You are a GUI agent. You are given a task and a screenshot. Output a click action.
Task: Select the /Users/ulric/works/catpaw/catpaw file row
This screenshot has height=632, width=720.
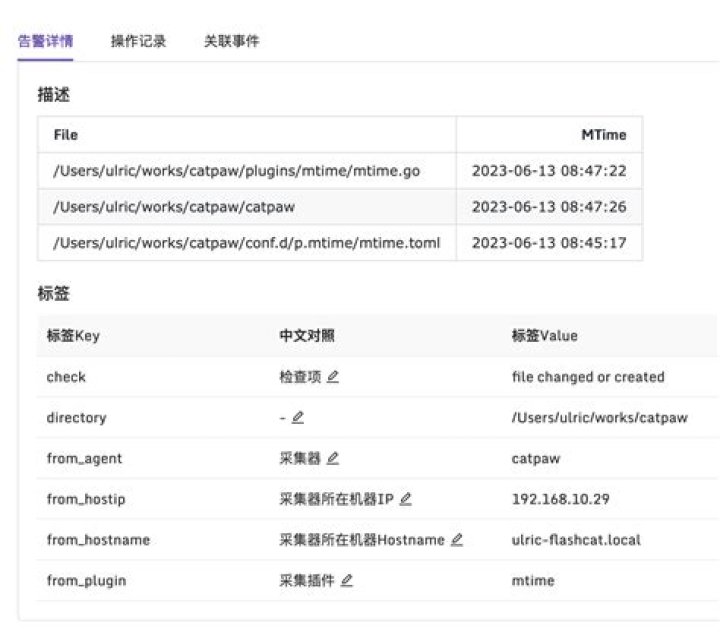click(x=340, y=207)
